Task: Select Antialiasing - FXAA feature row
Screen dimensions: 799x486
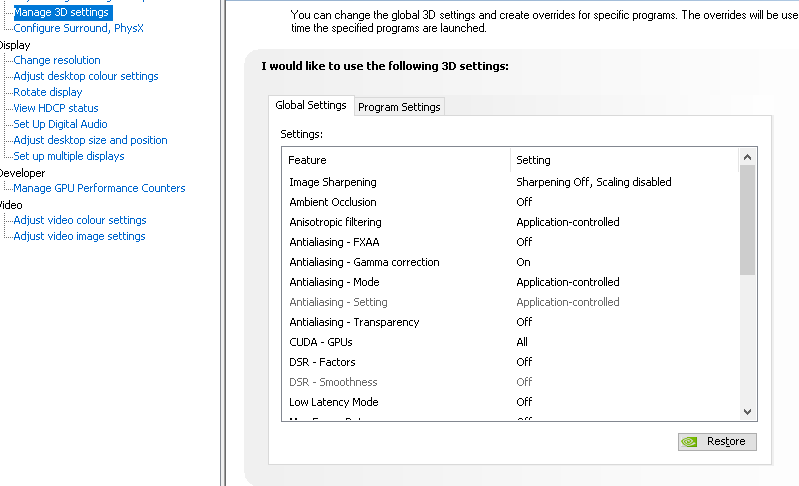Action: coord(510,242)
